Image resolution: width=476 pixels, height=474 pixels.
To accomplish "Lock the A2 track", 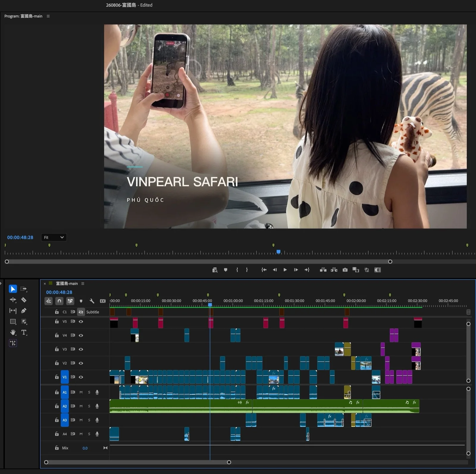I will click(x=57, y=406).
